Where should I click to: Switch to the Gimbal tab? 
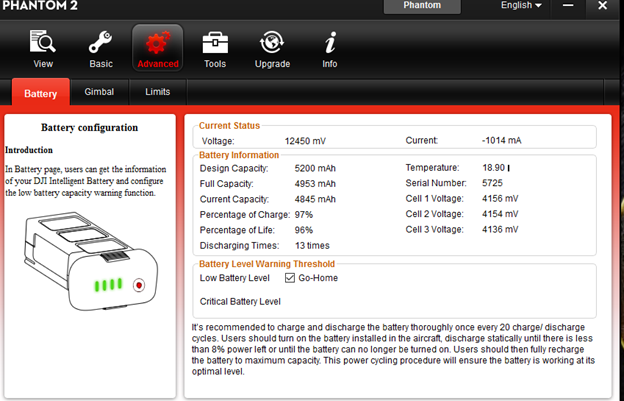[x=99, y=92]
